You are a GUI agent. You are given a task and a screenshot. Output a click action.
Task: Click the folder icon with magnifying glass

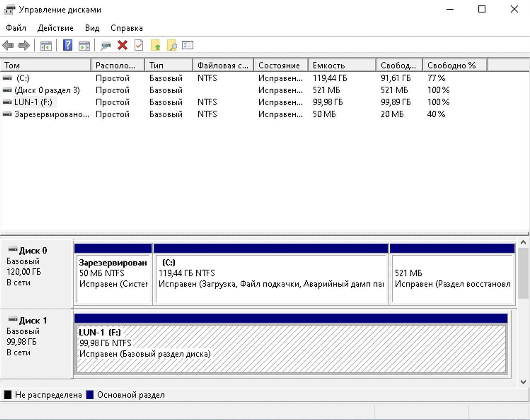(x=172, y=45)
